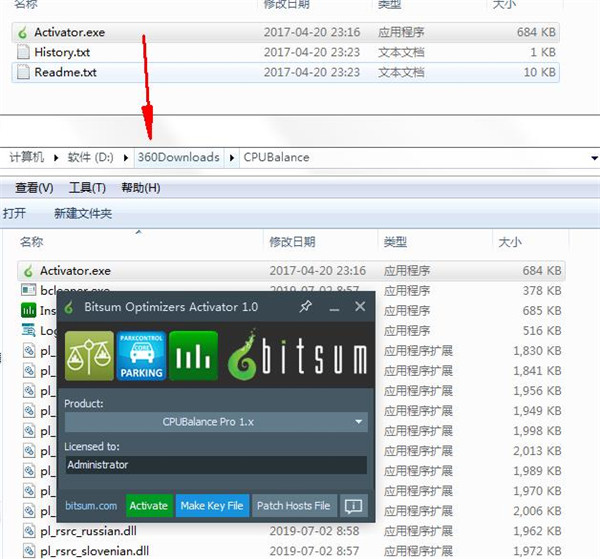600x559 pixels.
Task: Click the 10 KB size of Readme.txt
Action: [540, 72]
